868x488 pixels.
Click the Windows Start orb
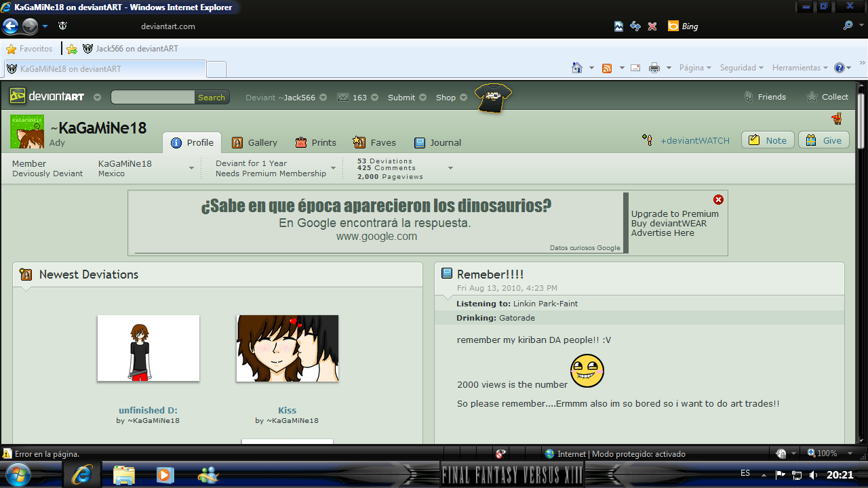17,474
